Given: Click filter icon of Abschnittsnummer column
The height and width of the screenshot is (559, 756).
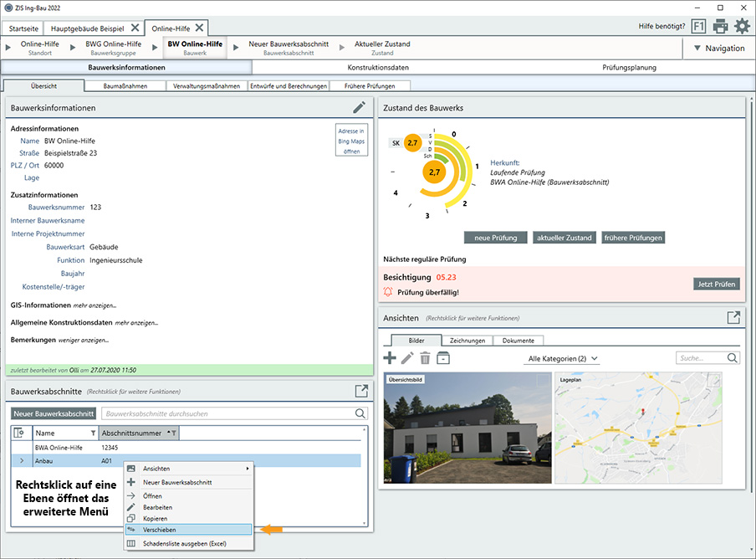Looking at the screenshot, I should pos(174,433).
